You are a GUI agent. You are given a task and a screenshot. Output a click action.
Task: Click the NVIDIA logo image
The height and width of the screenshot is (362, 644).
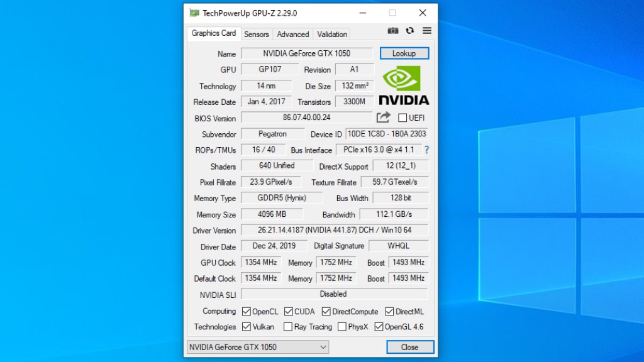point(404,86)
